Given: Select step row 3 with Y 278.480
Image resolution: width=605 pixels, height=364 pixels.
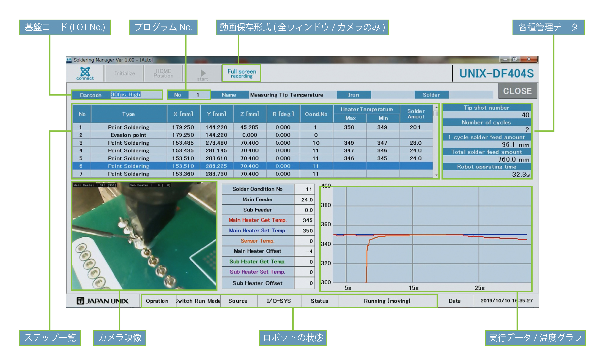Looking at the screenshot, I should click(253, 143).
